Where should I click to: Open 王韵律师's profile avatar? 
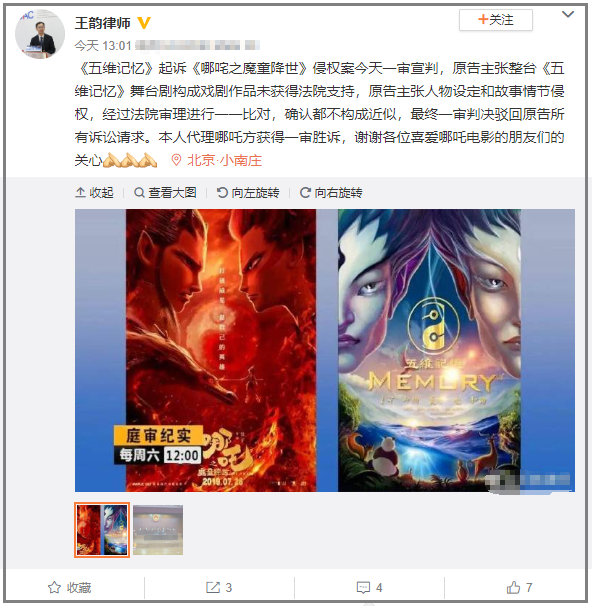pyautogui.click(x=40, y=34)
